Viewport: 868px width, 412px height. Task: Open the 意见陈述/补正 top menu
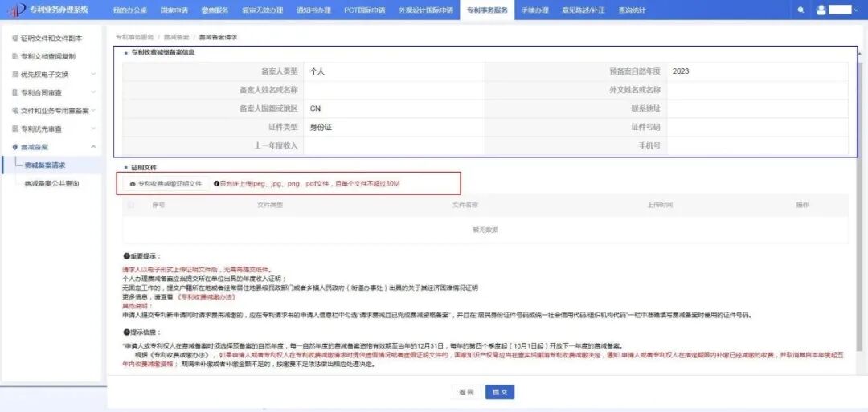tap(583, 10)
